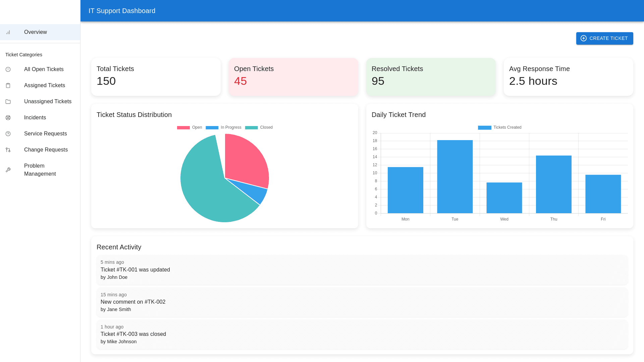This screenshot has height=362, width=644.
Task: Click the Change Requests pull-request icon
Action: tap(8, 150)
